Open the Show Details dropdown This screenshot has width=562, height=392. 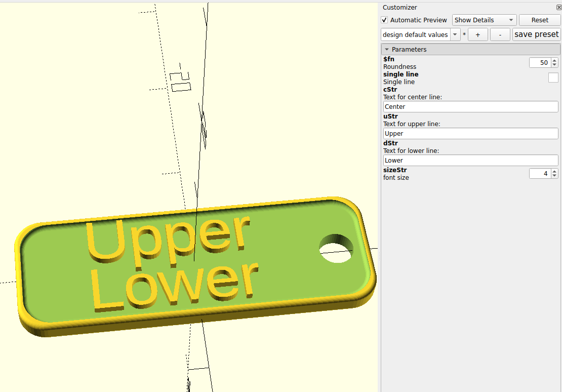(484, 20)
